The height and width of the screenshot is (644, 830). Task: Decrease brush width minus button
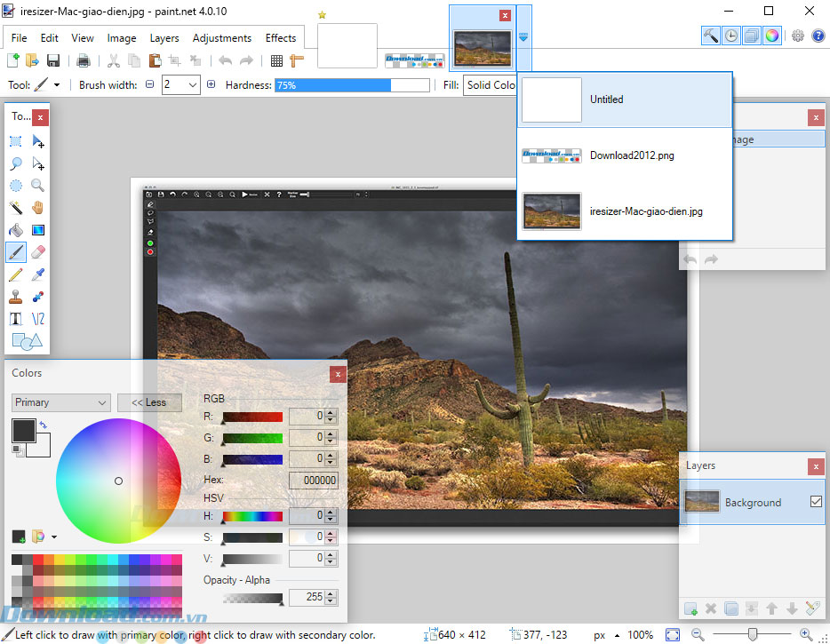coord(150,84)
